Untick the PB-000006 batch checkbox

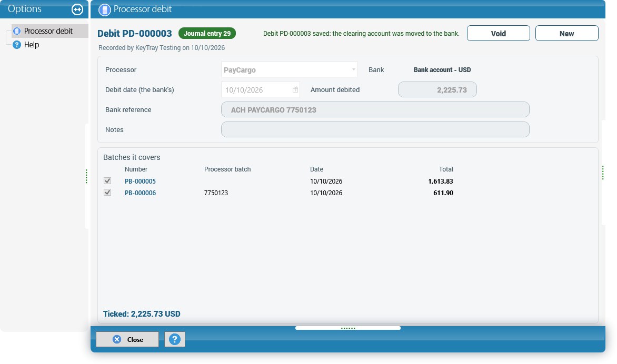[x=107, y=193]
